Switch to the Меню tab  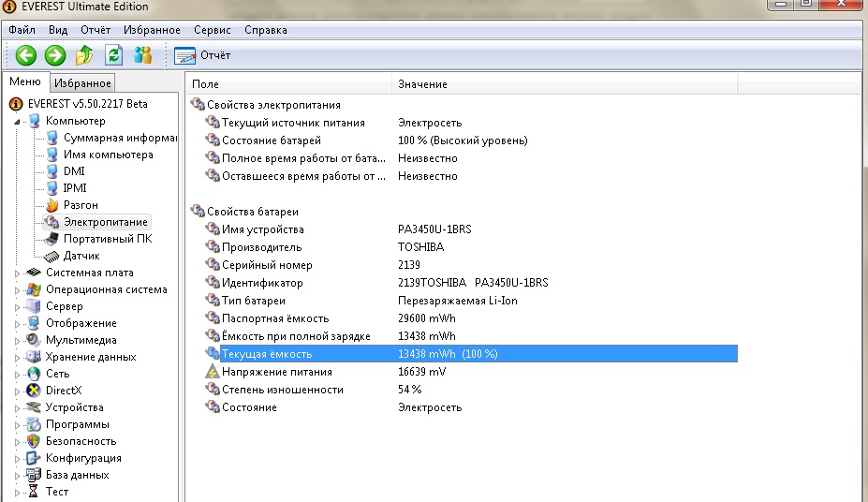tap(25, 81)
